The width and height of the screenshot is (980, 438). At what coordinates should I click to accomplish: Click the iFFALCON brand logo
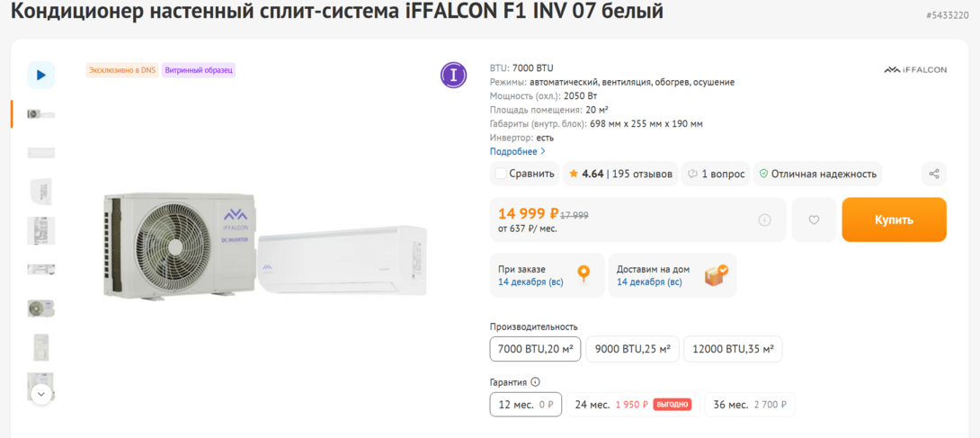pyautogui.click(x=915, y=69)
